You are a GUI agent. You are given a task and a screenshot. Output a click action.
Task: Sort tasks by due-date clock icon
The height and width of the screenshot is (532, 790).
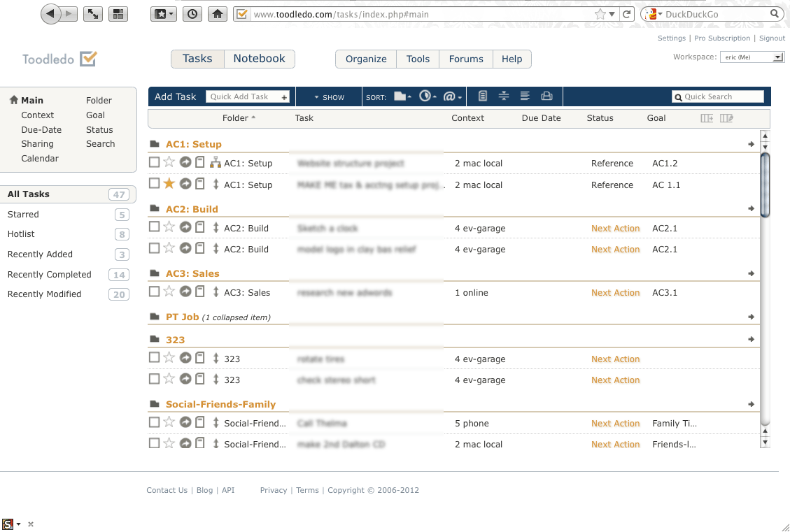pyautogui.click(x=428, y=96)
